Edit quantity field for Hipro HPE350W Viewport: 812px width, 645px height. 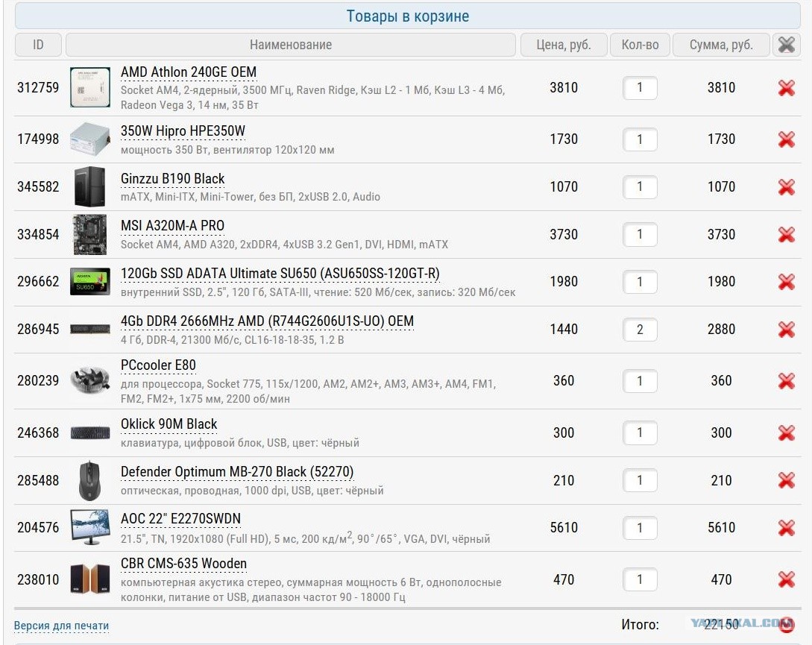click(640, 139)
